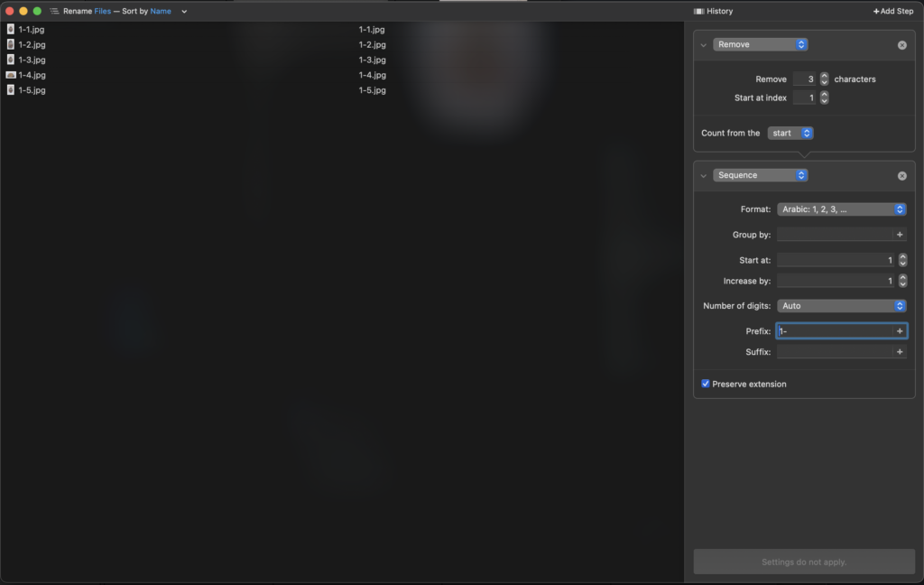Open the Number of digits Auto dropdown

tap(841, 306)
